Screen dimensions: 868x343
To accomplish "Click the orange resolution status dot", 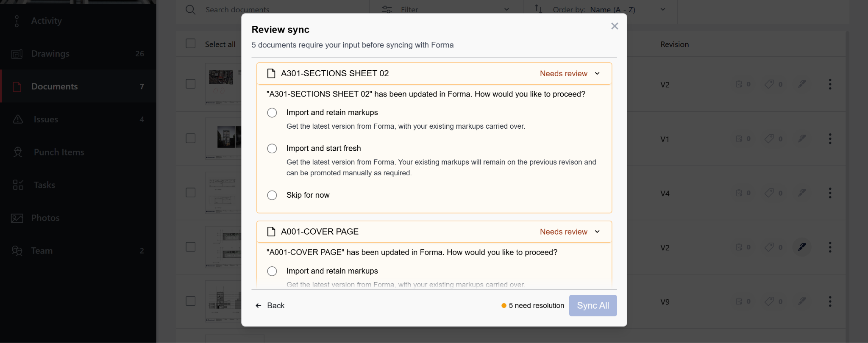I will point(504,306).
